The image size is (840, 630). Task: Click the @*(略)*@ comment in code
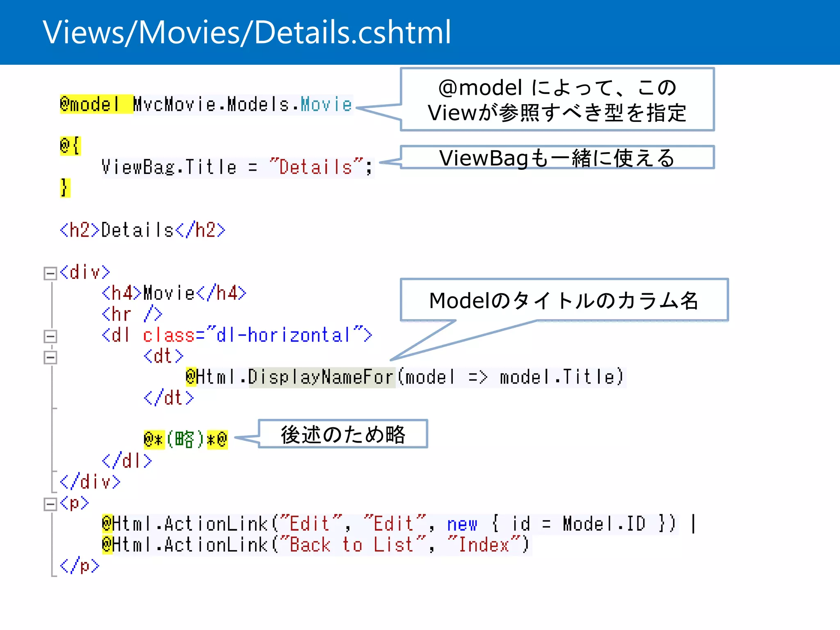(x=185, y=440)
